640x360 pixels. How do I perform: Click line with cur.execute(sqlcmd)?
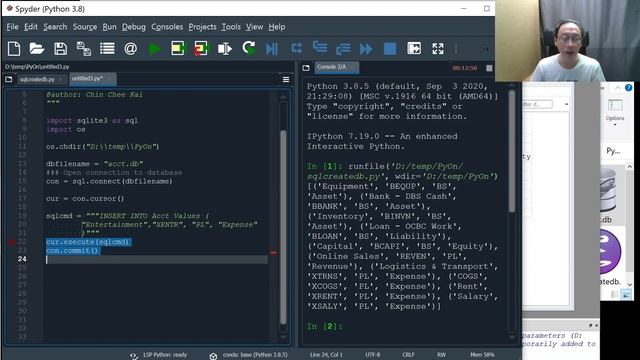pos(88,242)
